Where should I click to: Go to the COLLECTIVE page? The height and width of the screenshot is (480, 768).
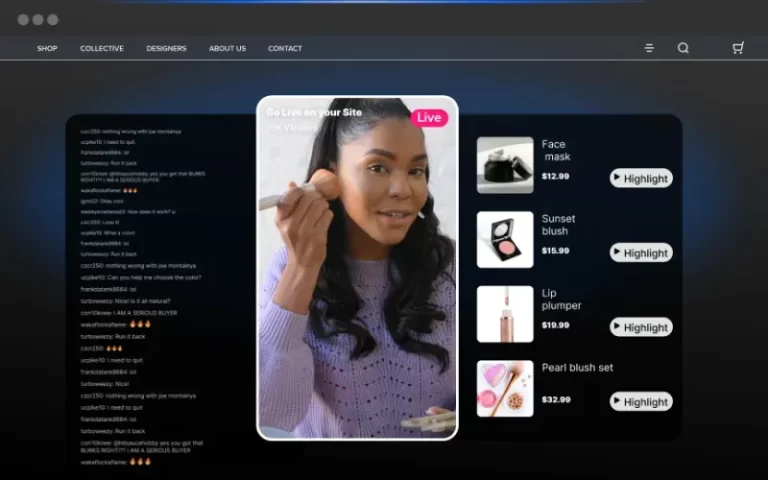(x=102, y=48)
